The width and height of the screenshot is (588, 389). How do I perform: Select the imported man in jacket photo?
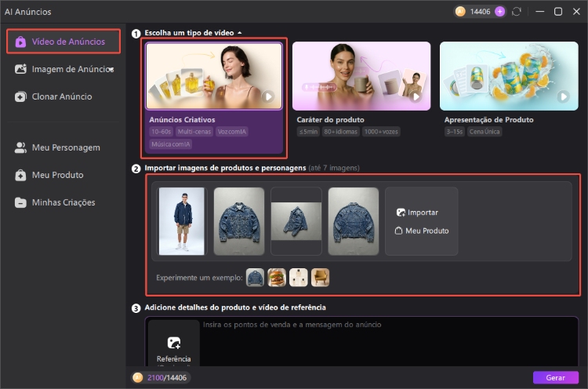click(182, 221)
